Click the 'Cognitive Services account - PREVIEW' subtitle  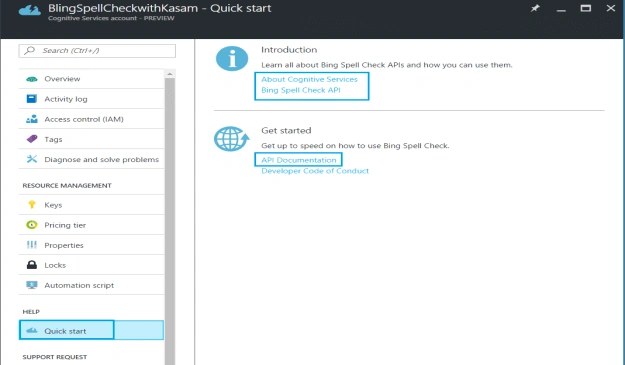pos(111,18)
